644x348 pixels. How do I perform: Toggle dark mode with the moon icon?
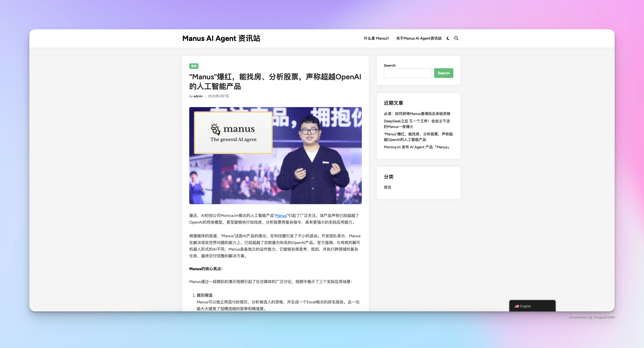tap(448, 38)
